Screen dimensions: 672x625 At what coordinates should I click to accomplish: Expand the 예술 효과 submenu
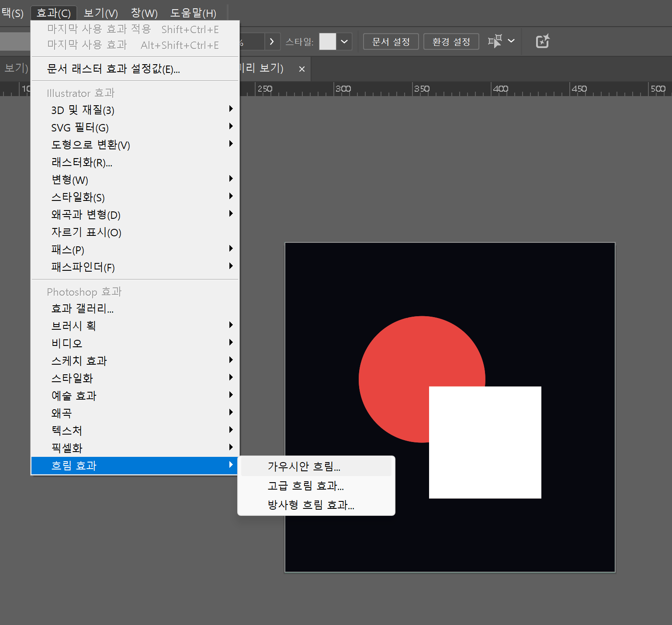135,396
